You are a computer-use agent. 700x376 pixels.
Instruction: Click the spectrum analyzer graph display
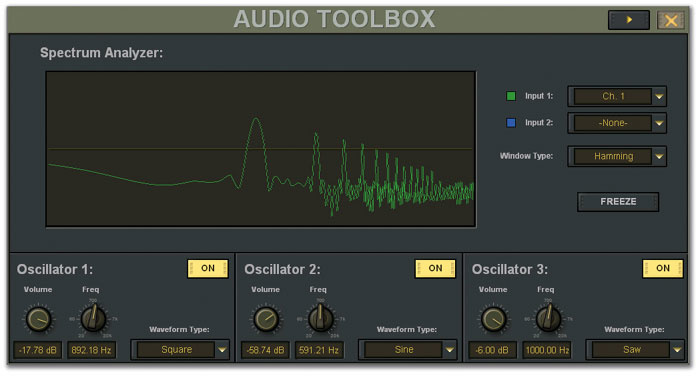point(261,149)
